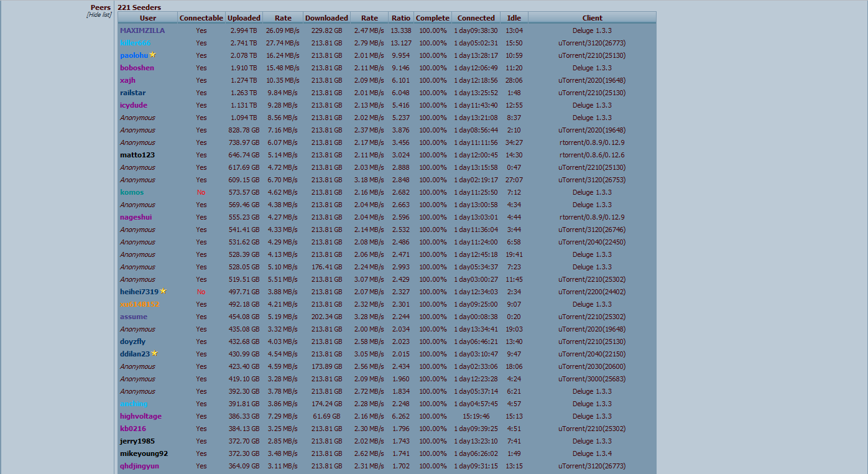Click the 13.338 ratio value
This screenshot has height=474, width=868.
(401, 30)
